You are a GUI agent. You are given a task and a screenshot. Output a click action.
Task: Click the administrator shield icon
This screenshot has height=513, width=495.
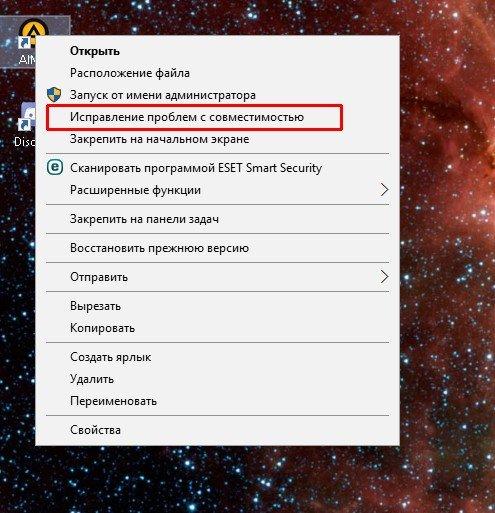coord(54,95)
